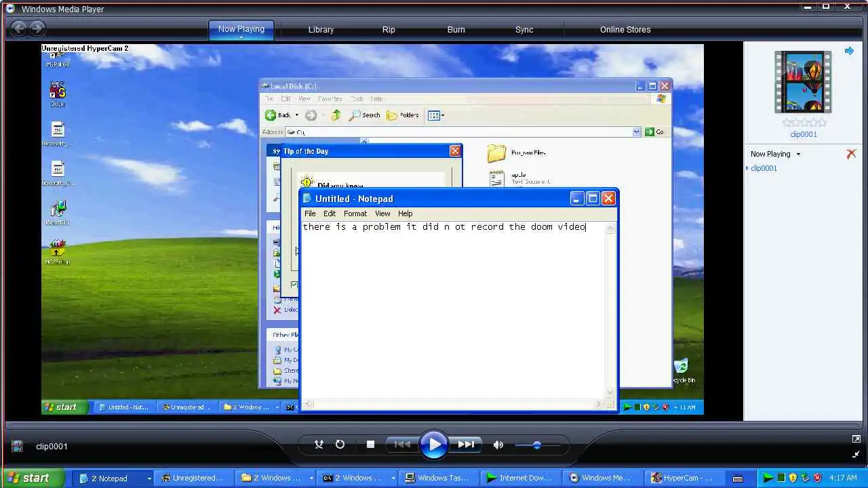Open the Internet Dow... taskbar button
Screen dimensions: 868x488
tap(520, 478)
